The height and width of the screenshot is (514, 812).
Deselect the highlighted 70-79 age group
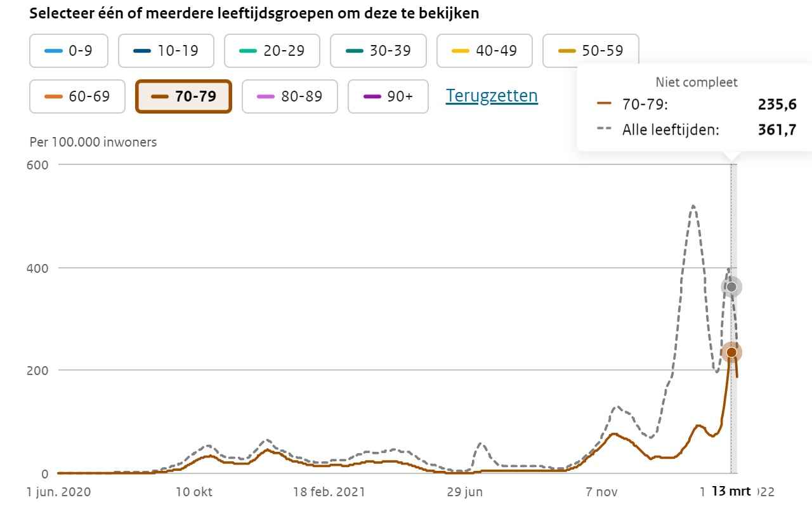[x=183, y=96]
